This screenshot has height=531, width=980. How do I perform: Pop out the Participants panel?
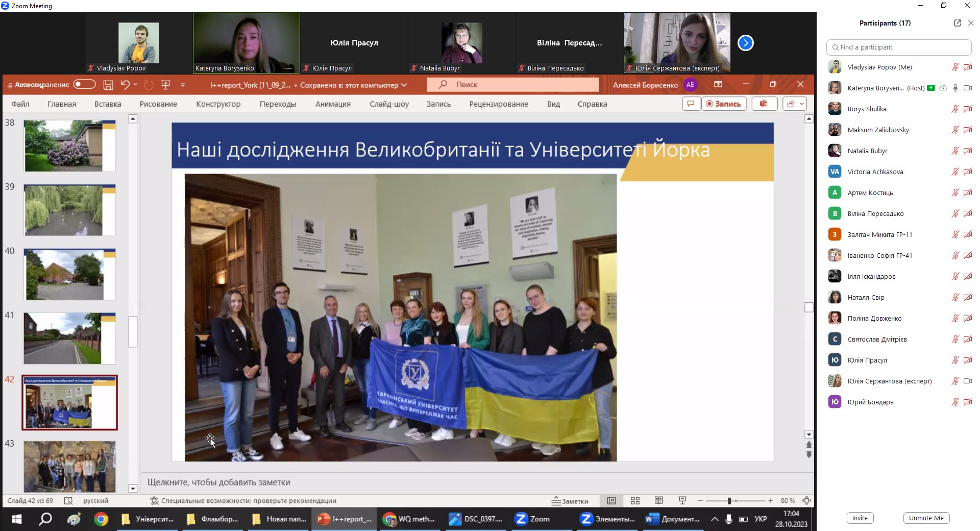(957, 23)
